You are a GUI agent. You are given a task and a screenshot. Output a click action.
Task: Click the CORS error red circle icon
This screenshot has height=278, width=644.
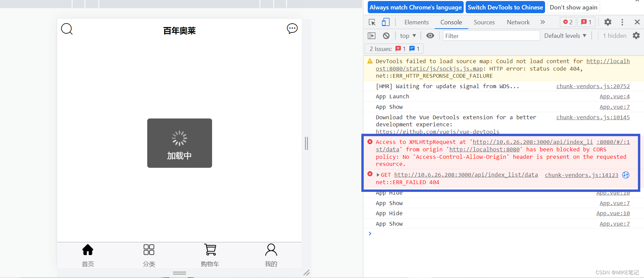click(x=370, y=142)
